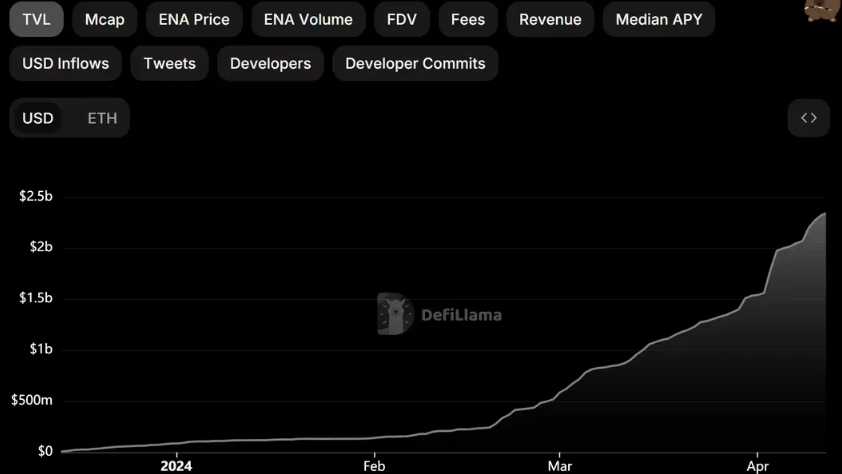Show Fees on the chart
The image size is (842, 474).
click(468, 19)
